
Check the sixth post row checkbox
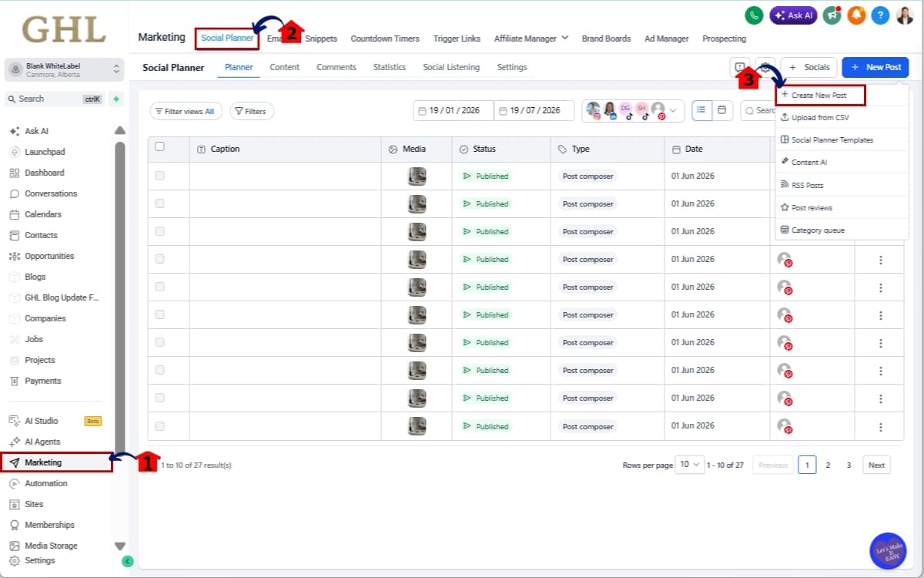[x=160, y=314]
